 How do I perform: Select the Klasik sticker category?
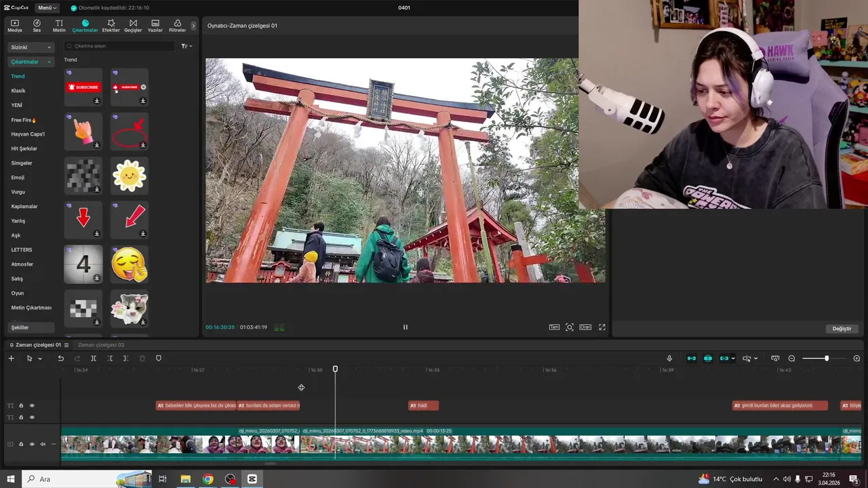point(18,91)
